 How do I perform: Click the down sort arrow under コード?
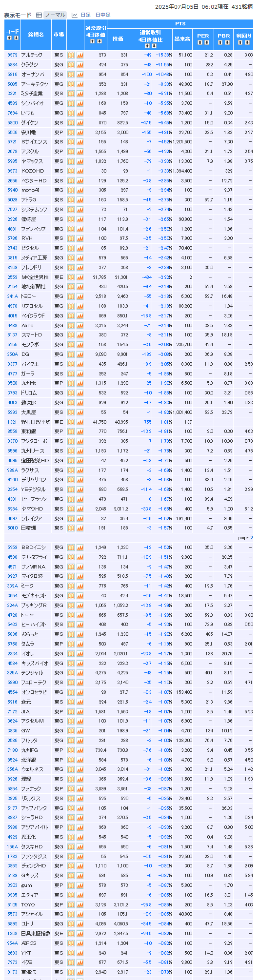pyautogui.click(x=16, y=38)
